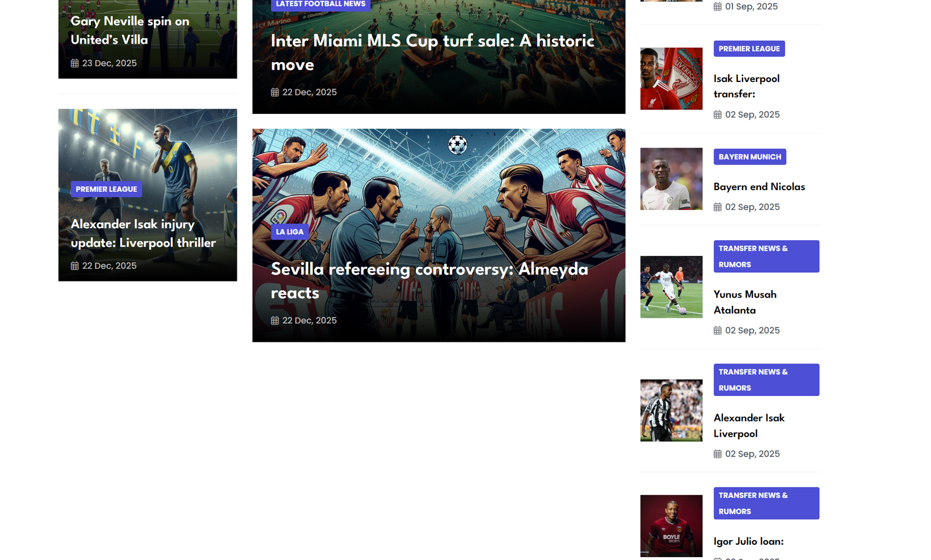Click the 22 Dec date on the Inter Miami card
This screenshot has height=560, width=931.
click(310, 92)
